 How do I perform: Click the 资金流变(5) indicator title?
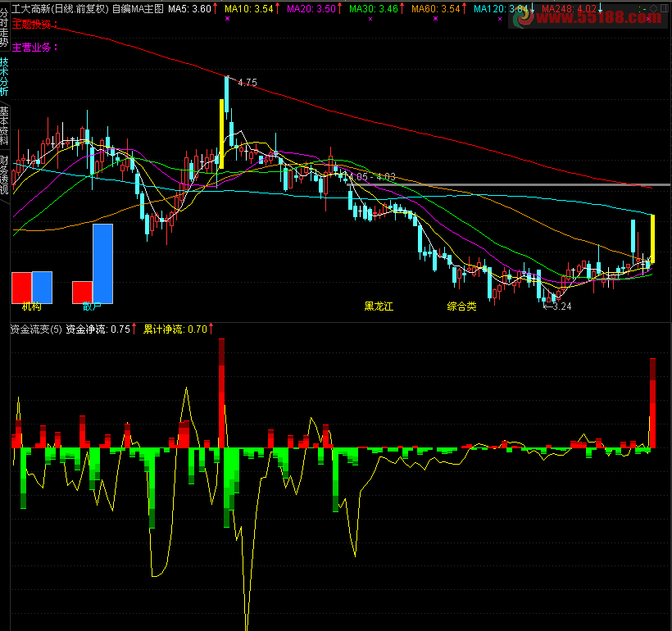36,329
